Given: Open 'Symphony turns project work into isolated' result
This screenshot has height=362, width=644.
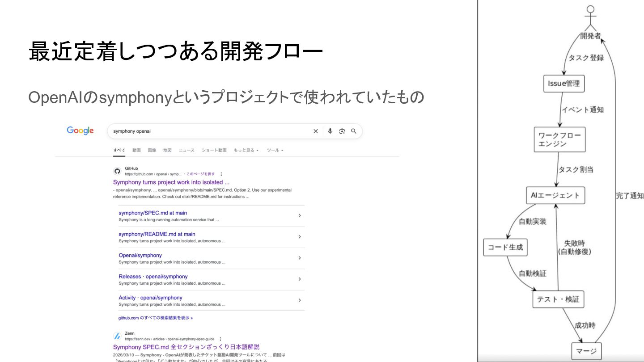Looking at the screenshot, I should coord(171,182).
